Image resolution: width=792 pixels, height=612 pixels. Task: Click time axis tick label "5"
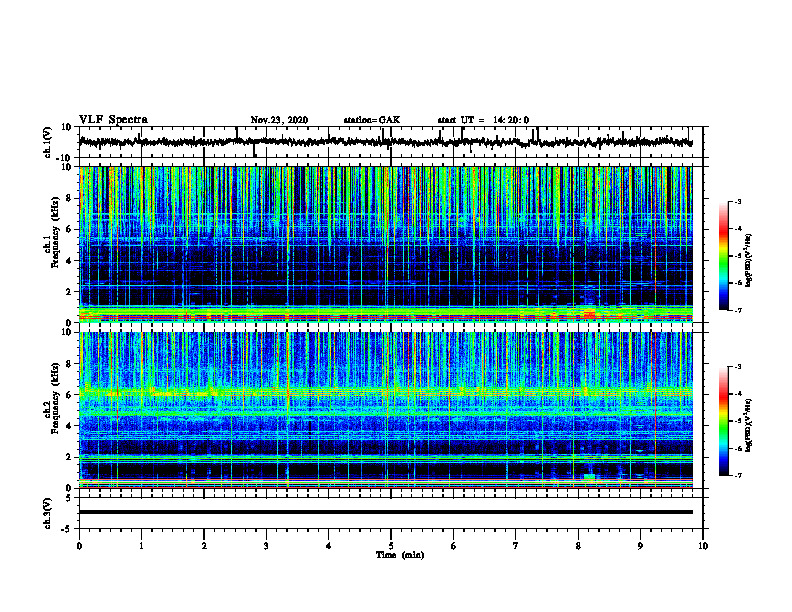[391, 546]
